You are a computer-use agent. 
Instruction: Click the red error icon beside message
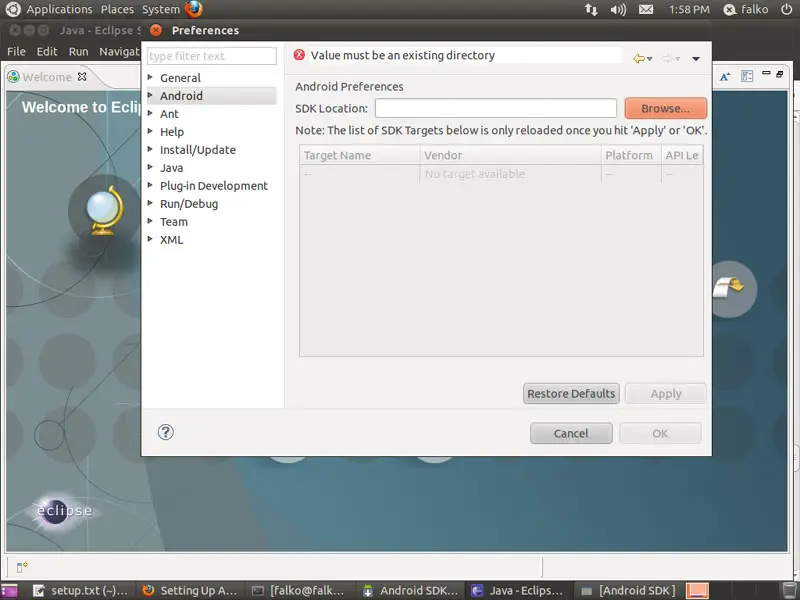click(299, 55)
